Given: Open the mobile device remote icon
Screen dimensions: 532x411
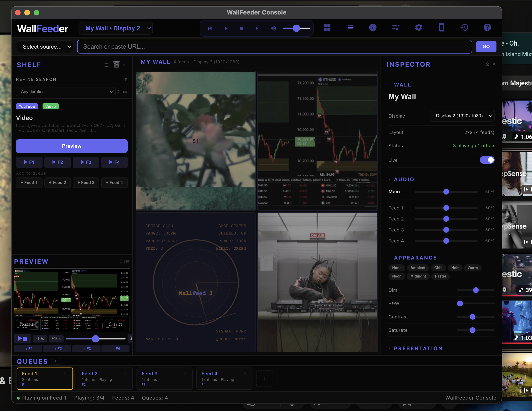Looking at the screenshot, I should coord(441,28).
